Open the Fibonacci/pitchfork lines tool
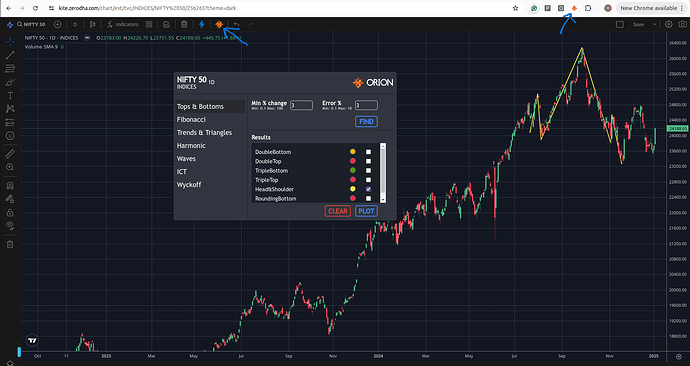The image size is (690, 366). (10, 69)
